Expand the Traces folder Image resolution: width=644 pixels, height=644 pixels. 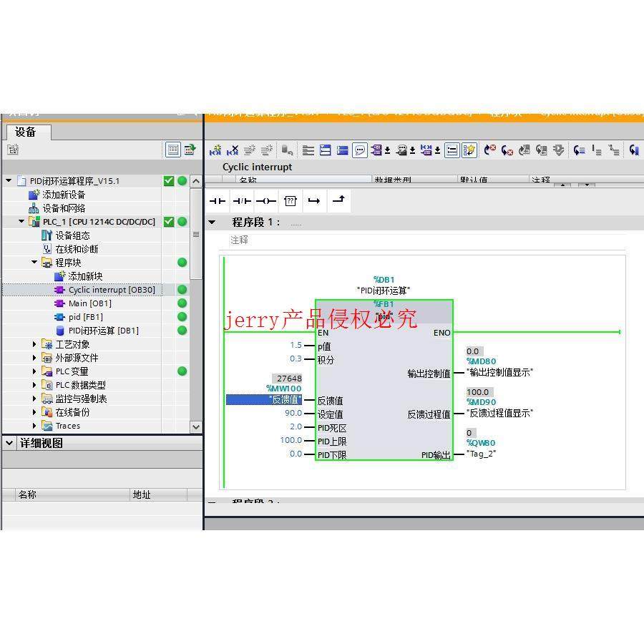pyautogui.click(x=34, y=426)
